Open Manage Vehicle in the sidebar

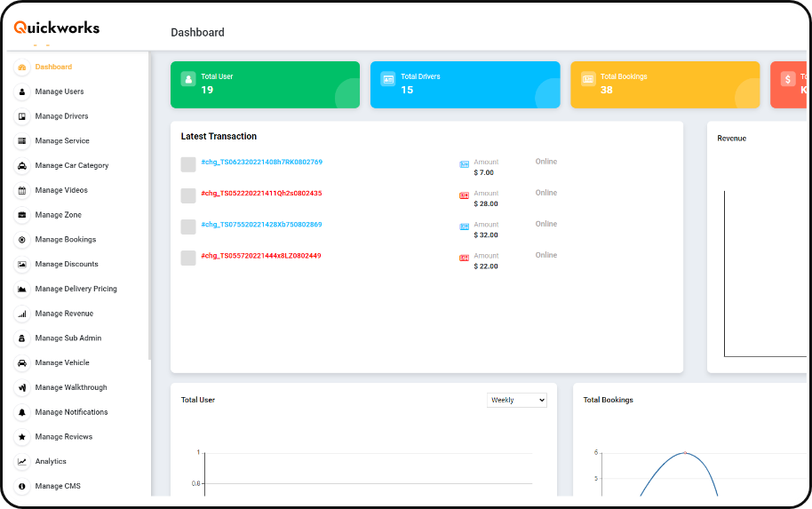pos(62,363)
